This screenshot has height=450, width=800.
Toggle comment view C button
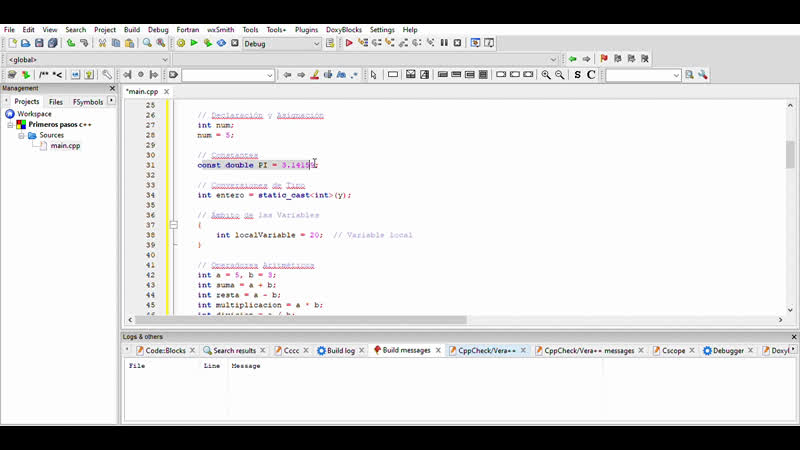(591, 75)
